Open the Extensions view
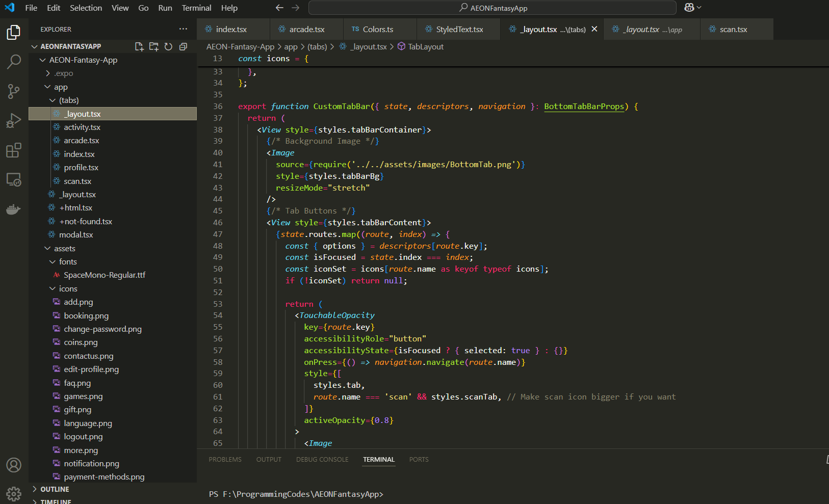The width and height of the screenshot is (829, 504). point(14,150)
